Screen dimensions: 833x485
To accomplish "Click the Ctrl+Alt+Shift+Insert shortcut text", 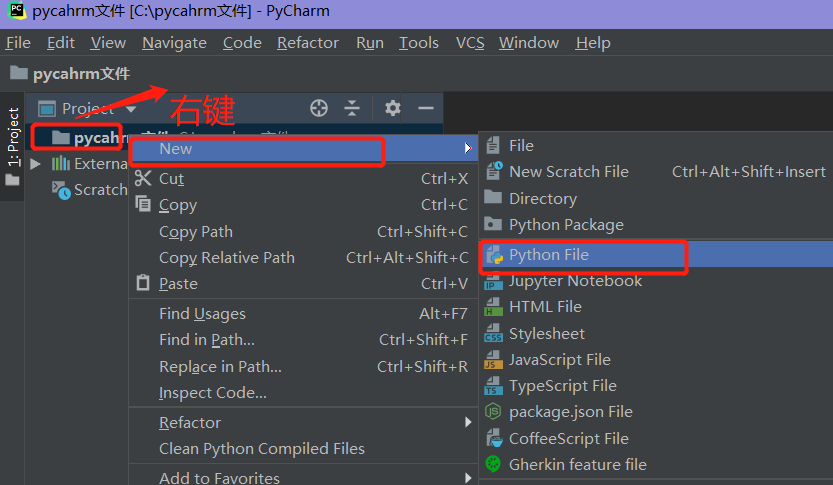I will [749, 172].
